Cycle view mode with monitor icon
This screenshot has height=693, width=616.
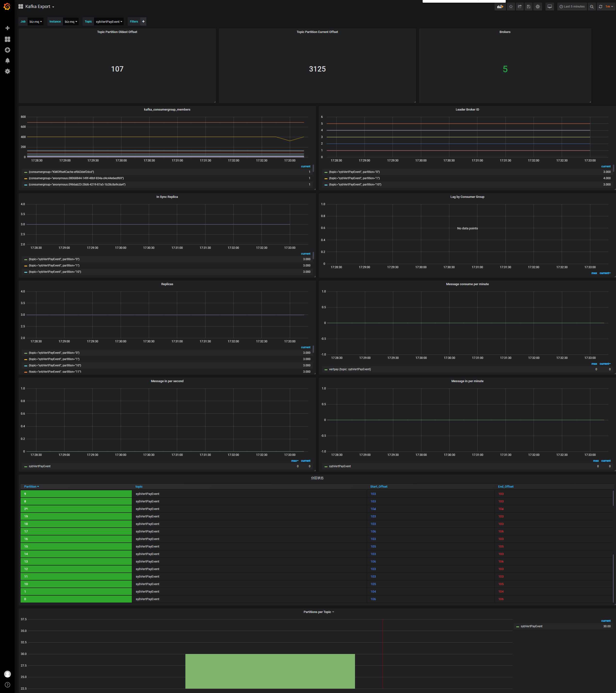(550, 7)
